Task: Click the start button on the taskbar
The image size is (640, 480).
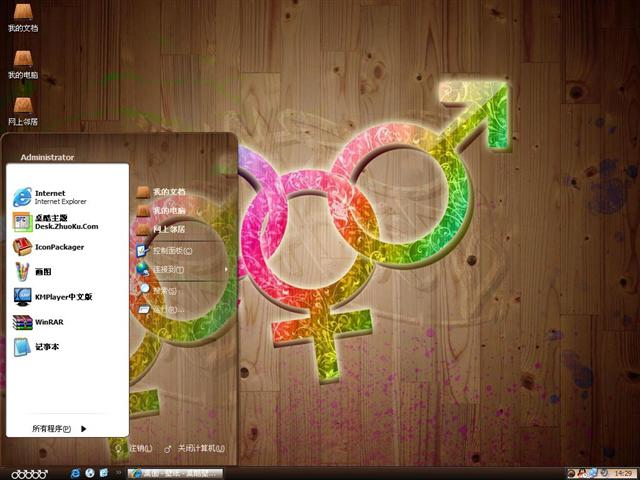Action: 29,474
